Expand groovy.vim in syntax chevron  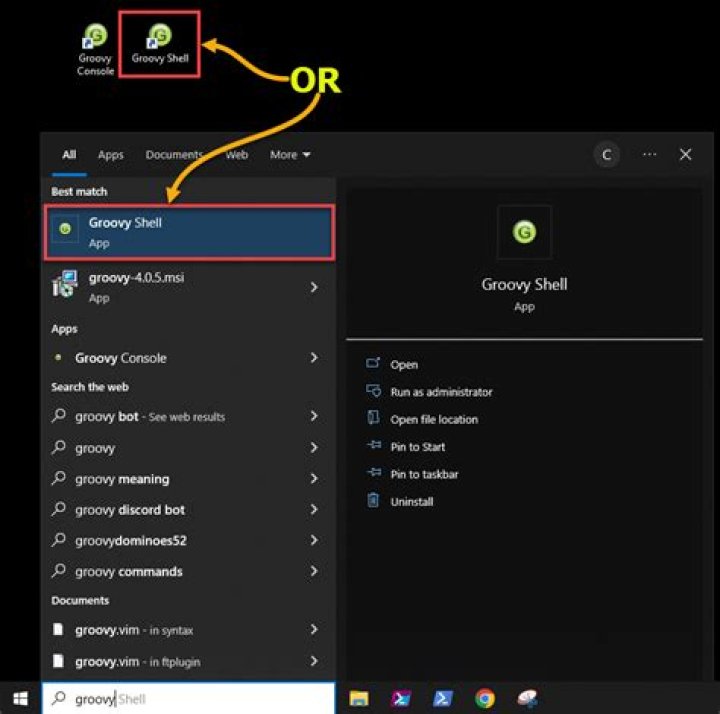point(314,629)
